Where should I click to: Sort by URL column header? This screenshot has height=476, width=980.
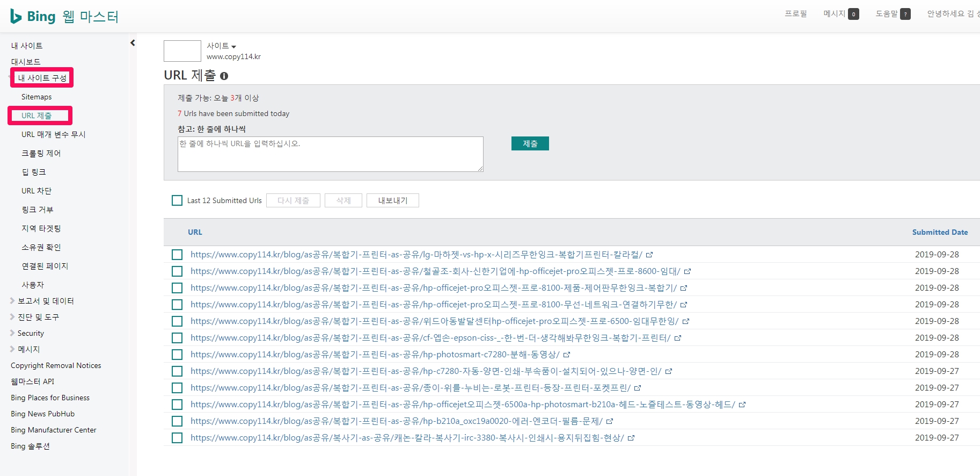[195, 232]
